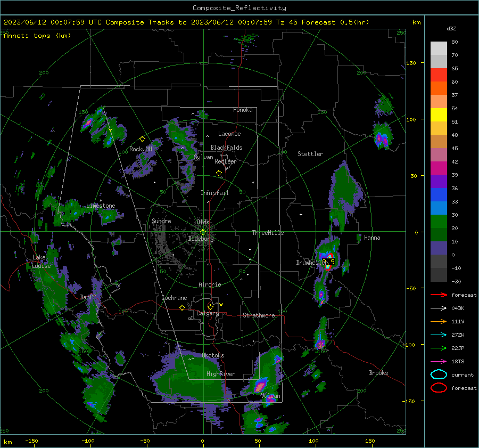Screen dimensions: 479x448
Task: Pick the bright yellow swatch between 54 and 51 dBZ
Action: (439, 115)
